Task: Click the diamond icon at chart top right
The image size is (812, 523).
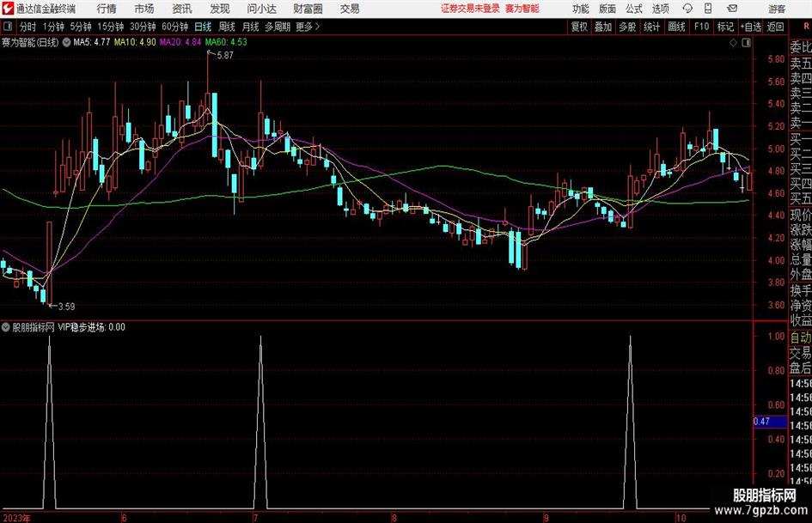Action: click(733, 43)
